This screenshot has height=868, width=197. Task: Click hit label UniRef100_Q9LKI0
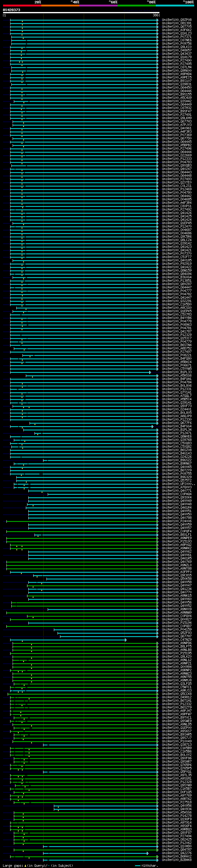(177, 47)
